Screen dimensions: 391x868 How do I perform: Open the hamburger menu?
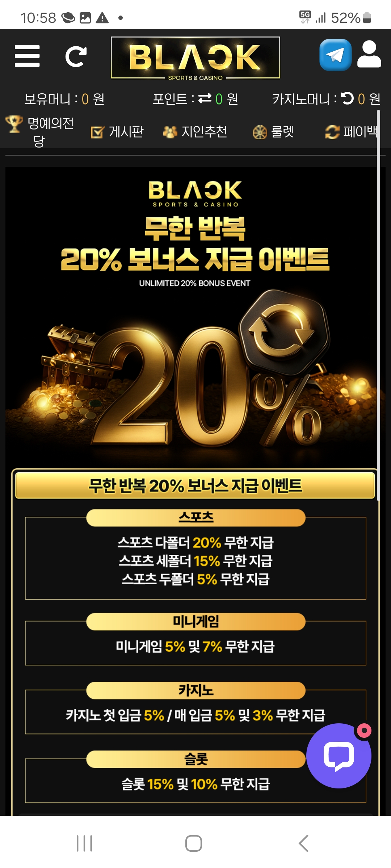pyautogui.click(x=27, y=56)
